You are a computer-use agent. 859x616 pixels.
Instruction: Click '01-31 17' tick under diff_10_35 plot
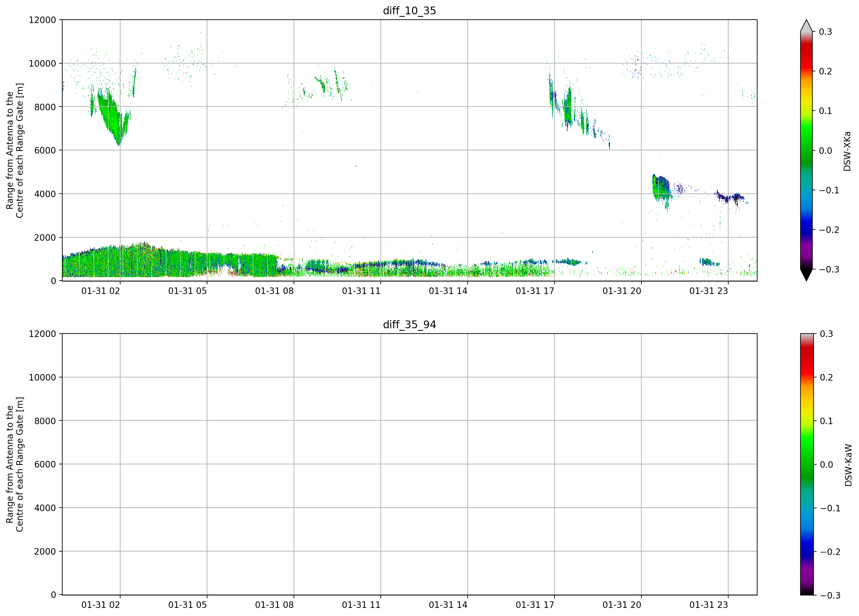tap(535, 291)
